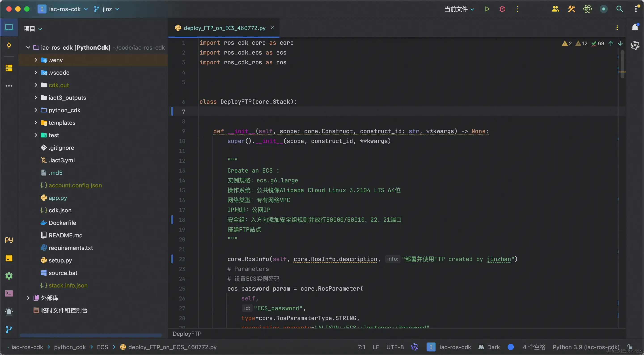
Task: Open the Commit tool window icon
Action: pos(9,45)
